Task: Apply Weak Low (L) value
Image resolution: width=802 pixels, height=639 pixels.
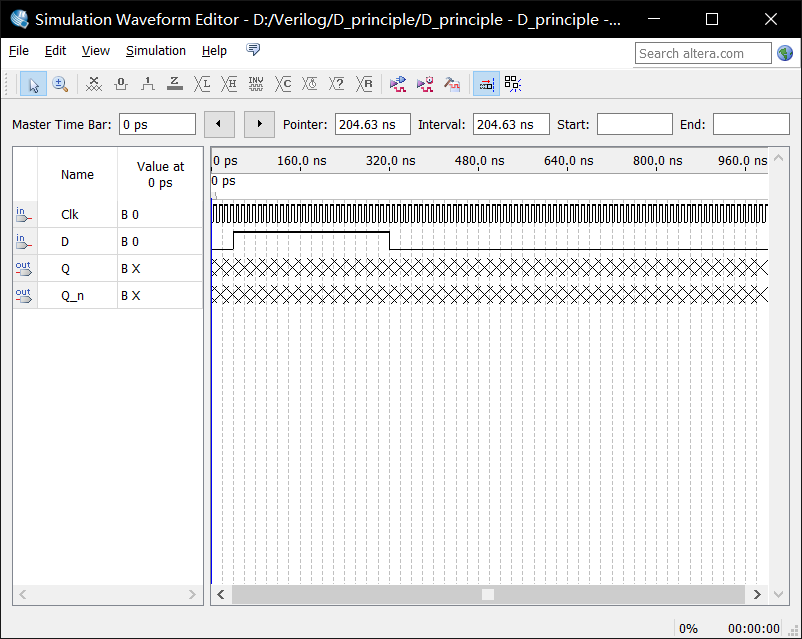Action: (x=202, y=84)
